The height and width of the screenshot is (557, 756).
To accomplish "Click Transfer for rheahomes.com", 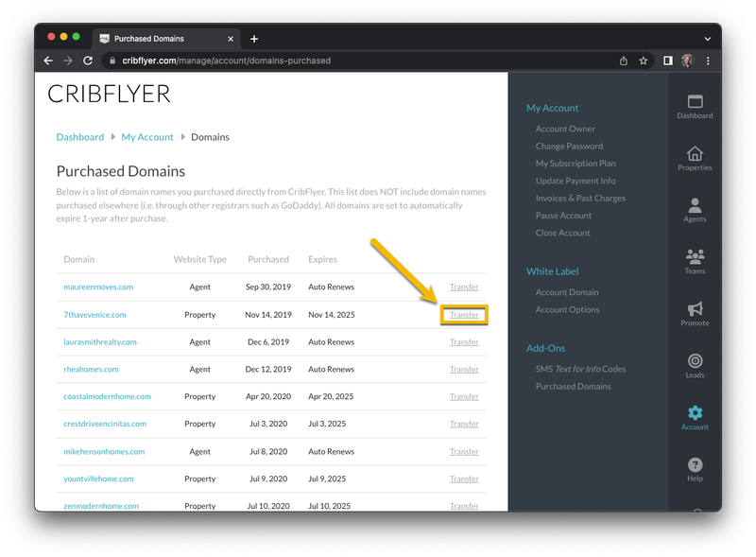I will 464,369.
